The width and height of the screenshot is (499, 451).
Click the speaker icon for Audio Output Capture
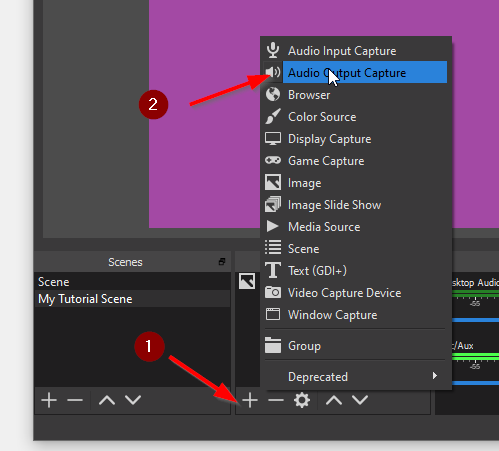pyautogui.click(x=273, y=72)
